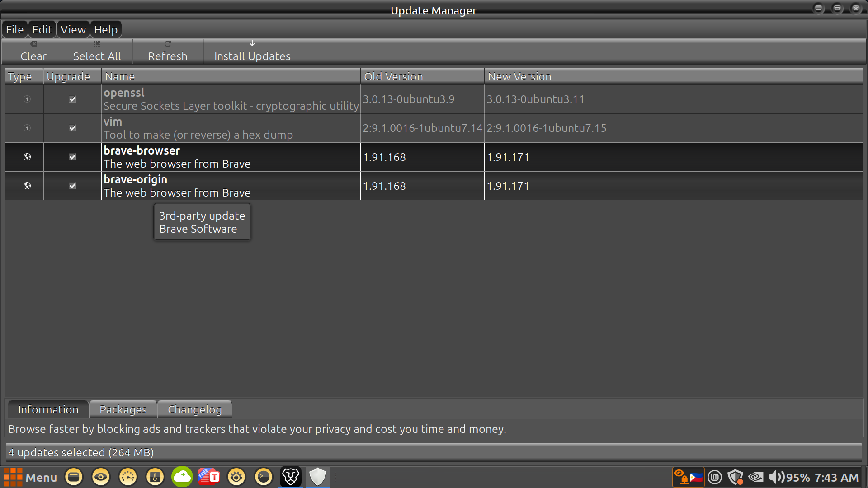This screenshot has height=488, width=868.
Task: Open the NVIDIA tray icon
Action: [x=756, y=477]
